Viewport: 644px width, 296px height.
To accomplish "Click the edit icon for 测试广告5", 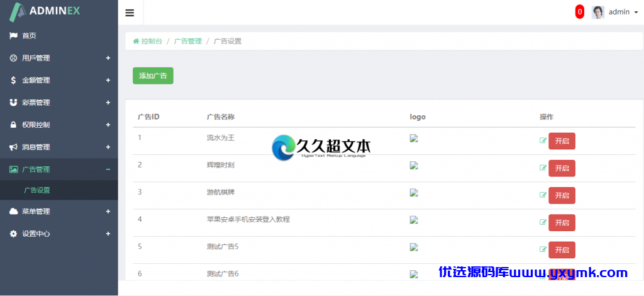I will [543, 249].
